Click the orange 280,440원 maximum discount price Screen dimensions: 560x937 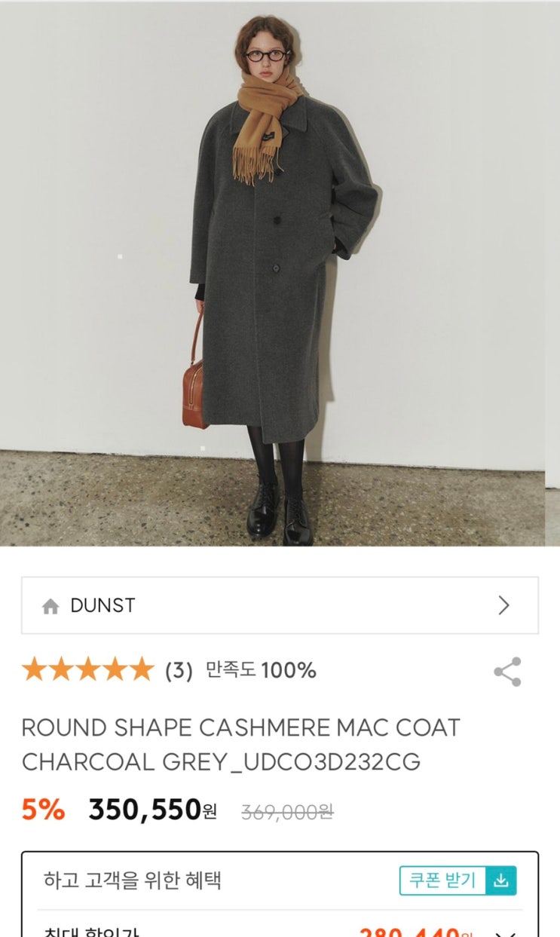[416, 932]
